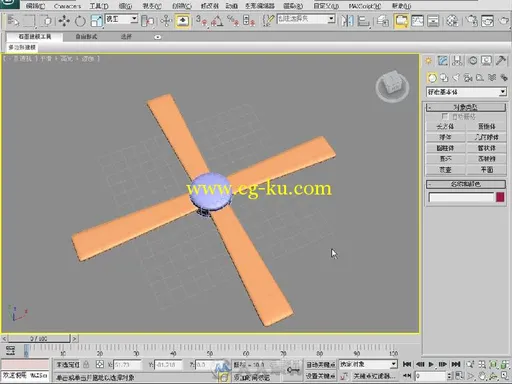Select the Graphite Modeling Tools ribbon tab
Image resolution: width=512 pixels, height=384 pixels.
point(34,37)
